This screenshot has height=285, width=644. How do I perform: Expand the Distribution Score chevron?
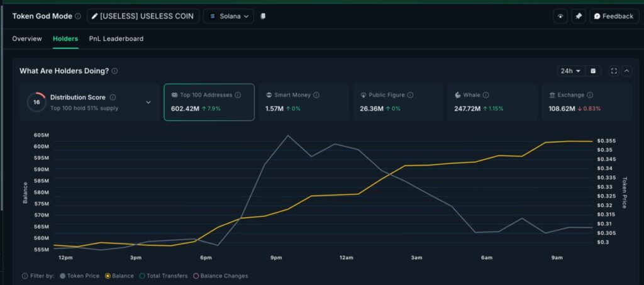[148, 102]
